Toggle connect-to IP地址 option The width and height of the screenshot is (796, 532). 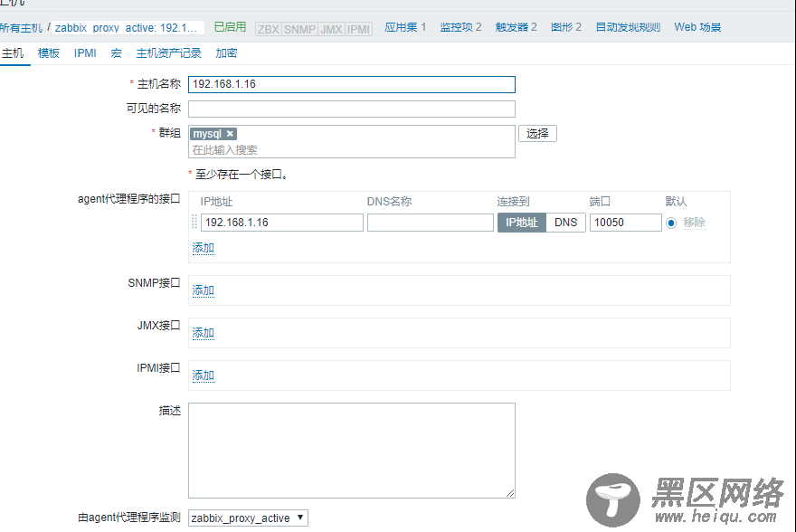[521, 223]
